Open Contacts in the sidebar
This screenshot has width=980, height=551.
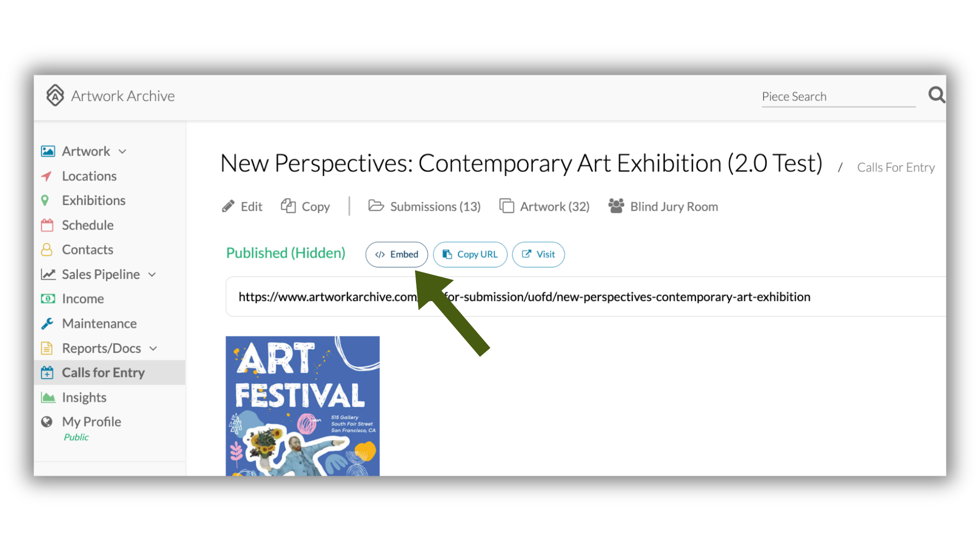87,249
